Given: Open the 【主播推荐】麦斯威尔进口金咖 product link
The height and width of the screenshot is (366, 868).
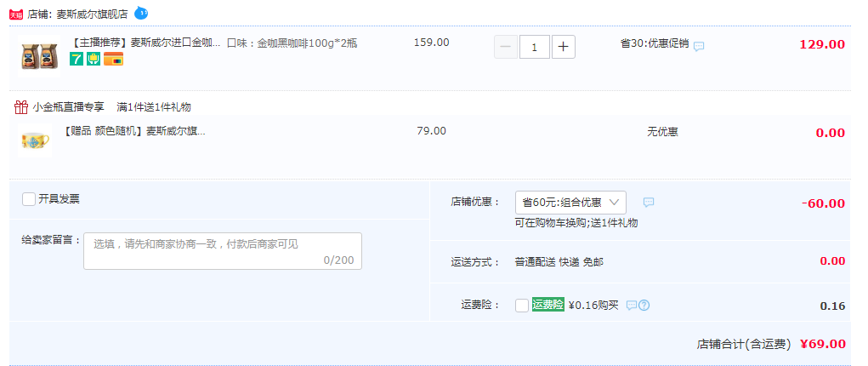Looking at the screenshot, I should point(147,43).
